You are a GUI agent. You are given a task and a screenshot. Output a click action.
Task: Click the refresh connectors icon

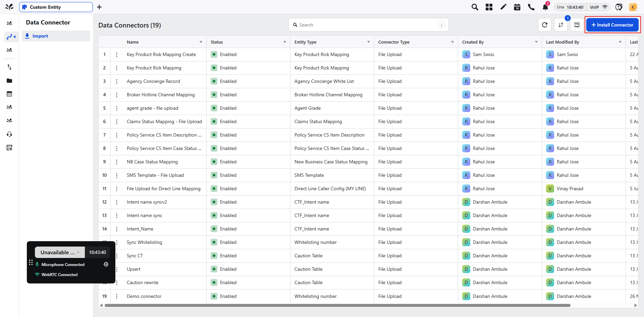pos(545,25)
